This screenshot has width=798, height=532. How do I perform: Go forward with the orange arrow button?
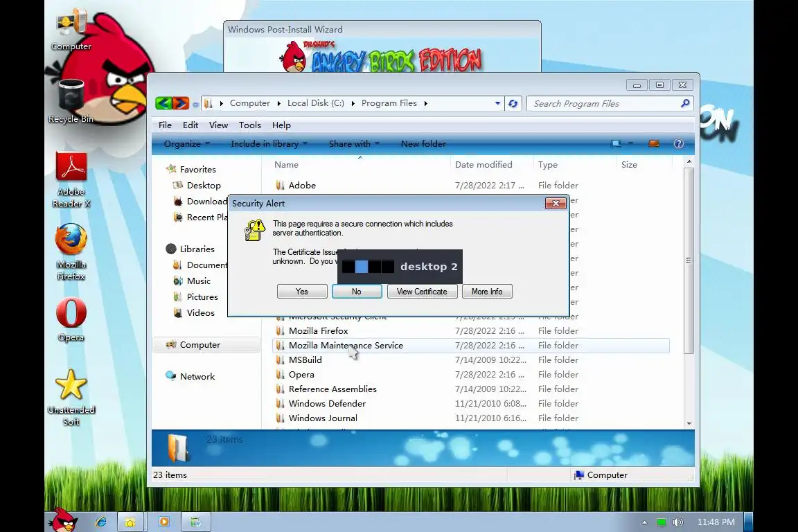point(181,103)
